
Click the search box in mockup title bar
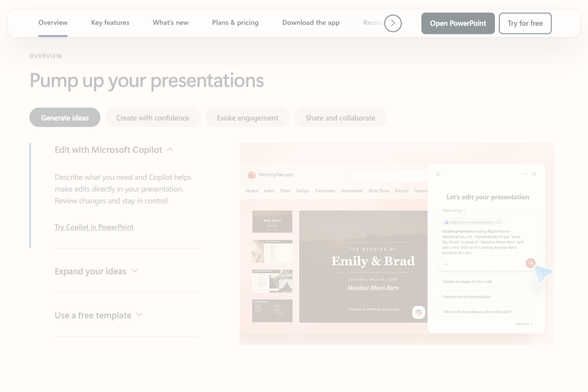pos(390,175)
